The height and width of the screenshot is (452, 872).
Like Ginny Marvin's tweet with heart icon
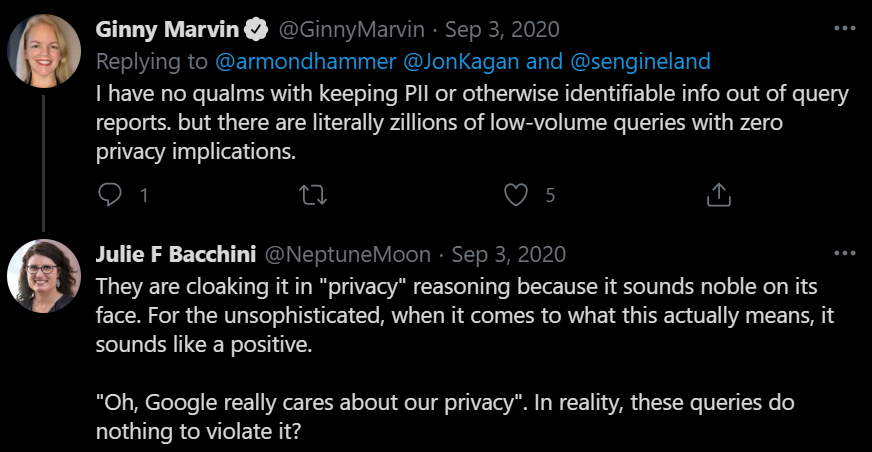click(516, 195)
